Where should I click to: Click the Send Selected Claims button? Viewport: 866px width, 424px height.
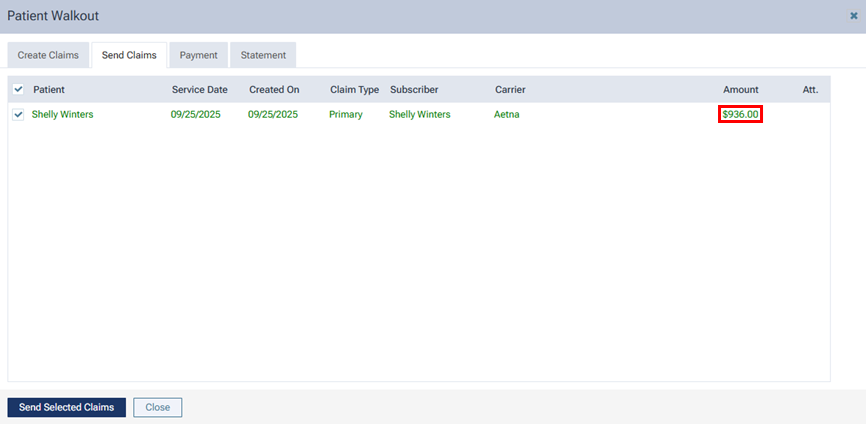click(67, 407)
